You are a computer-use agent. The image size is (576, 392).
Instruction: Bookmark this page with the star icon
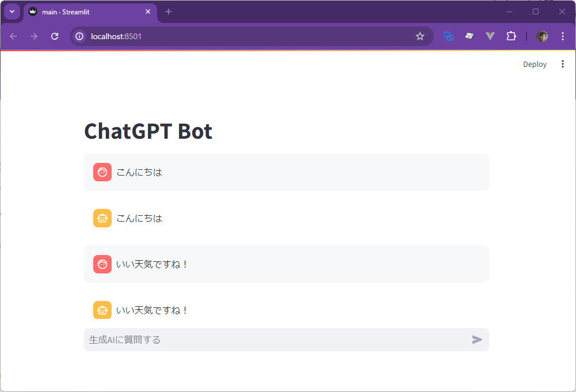(420, 36)
